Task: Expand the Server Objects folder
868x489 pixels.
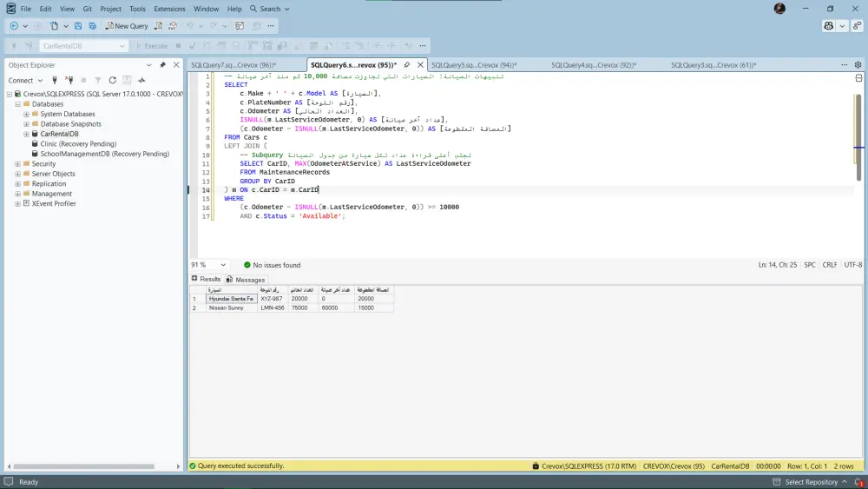Action: tap(17, 174)
